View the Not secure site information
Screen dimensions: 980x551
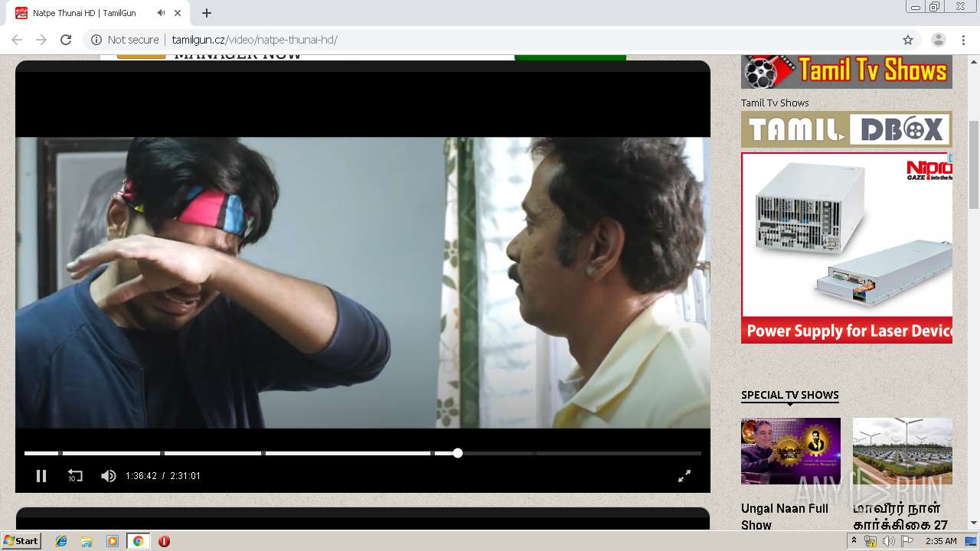(x=125, y=40)
